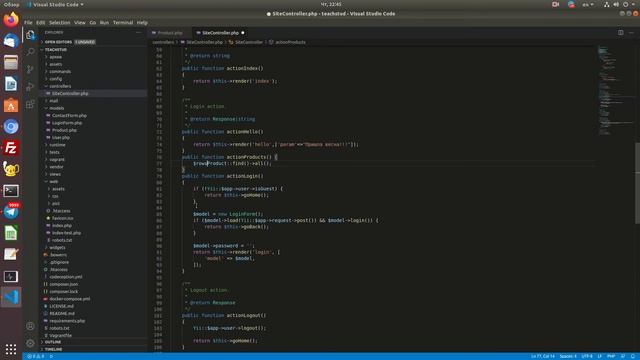The image size is (640, 360).
Task: Open Text Editor from the dock
Action: point(11,254)
